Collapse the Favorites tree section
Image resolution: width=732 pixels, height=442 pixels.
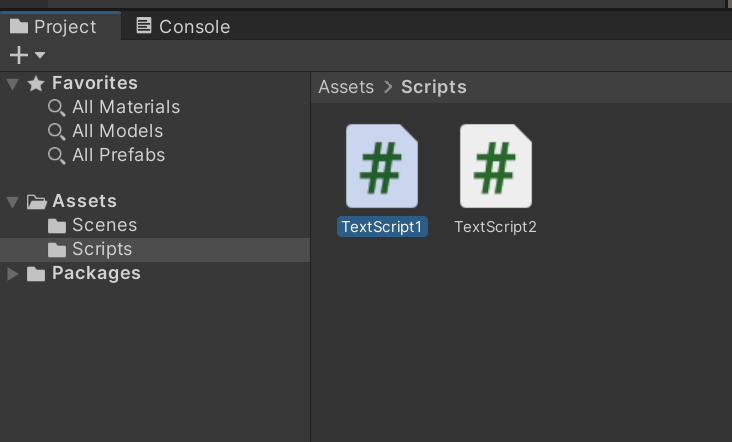pos(13,84)
